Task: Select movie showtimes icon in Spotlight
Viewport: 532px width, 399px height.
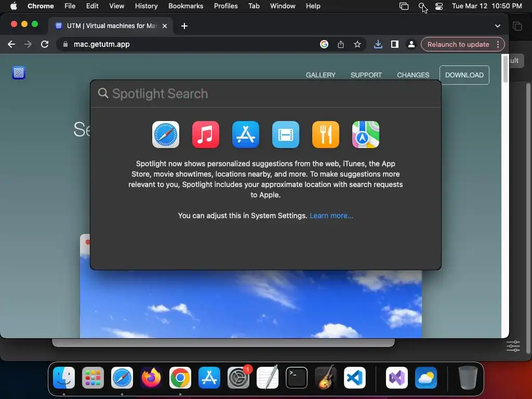Action: click(286, 135)
